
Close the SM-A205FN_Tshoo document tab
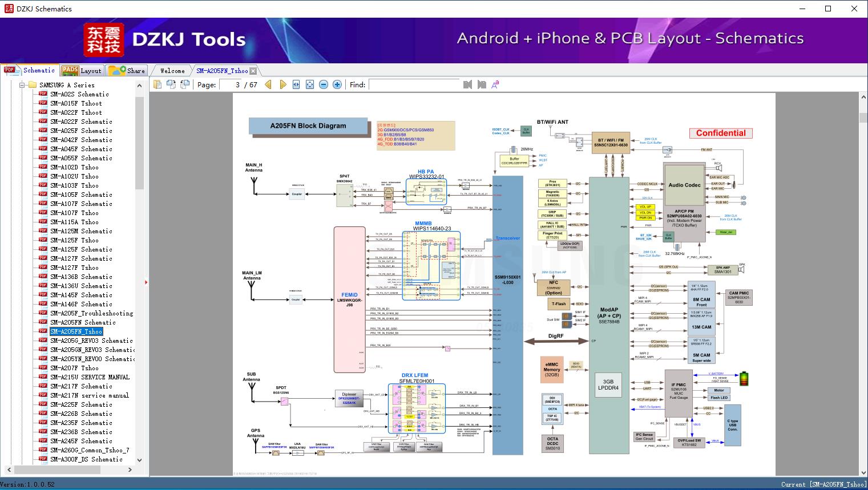253,71
